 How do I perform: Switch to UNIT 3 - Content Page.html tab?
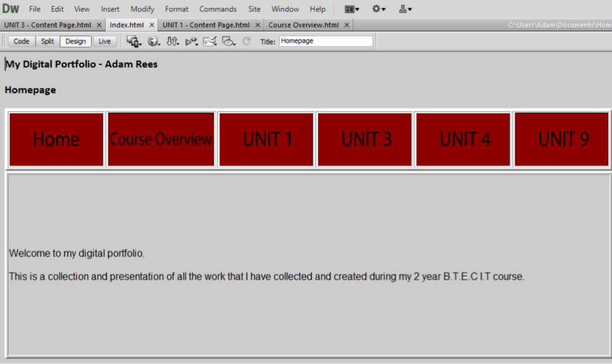click(x=47, y=25)
